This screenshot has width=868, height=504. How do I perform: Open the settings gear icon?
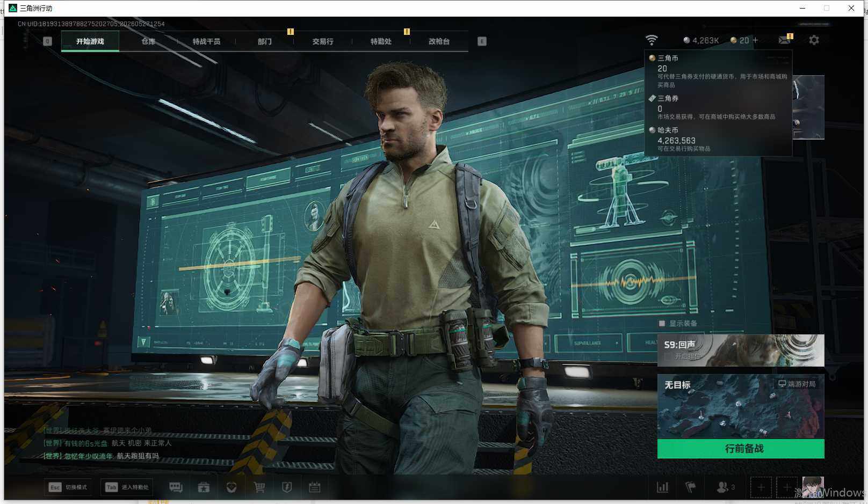coord(814,40)
